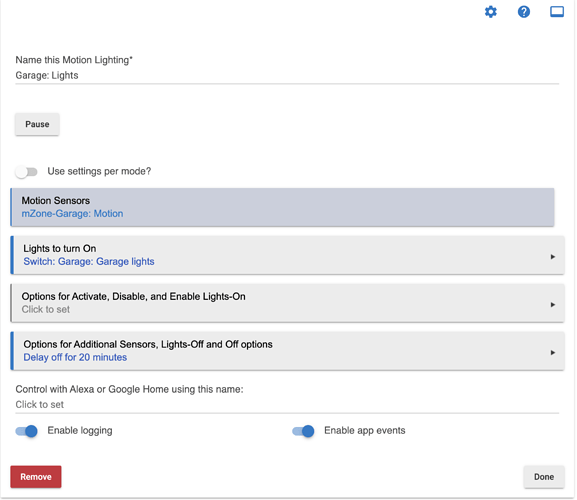
Task: Click Switch: Garage: Garage lights link
Action: 89,262
